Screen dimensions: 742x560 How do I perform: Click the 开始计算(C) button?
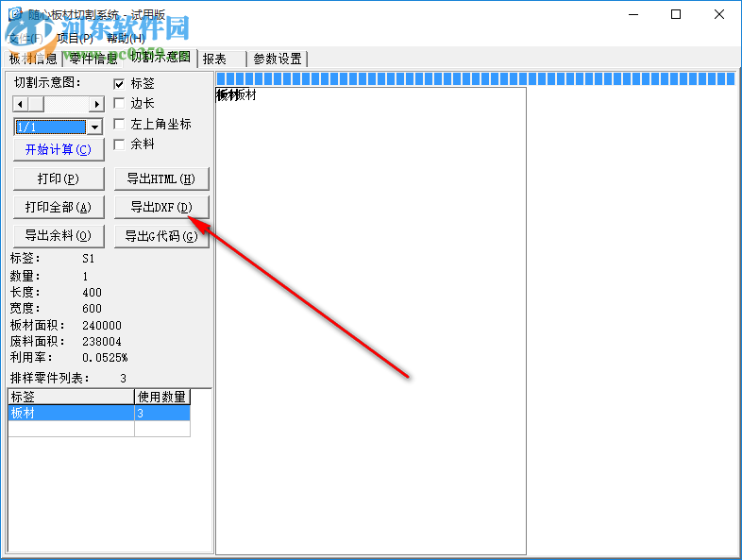tap(59, 149)
